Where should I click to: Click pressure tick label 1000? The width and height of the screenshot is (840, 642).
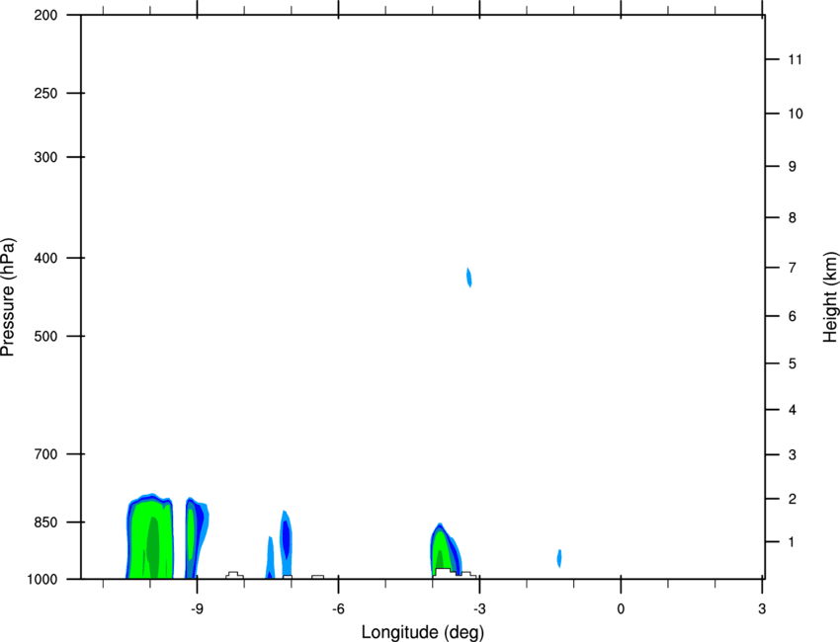point(42,580)
